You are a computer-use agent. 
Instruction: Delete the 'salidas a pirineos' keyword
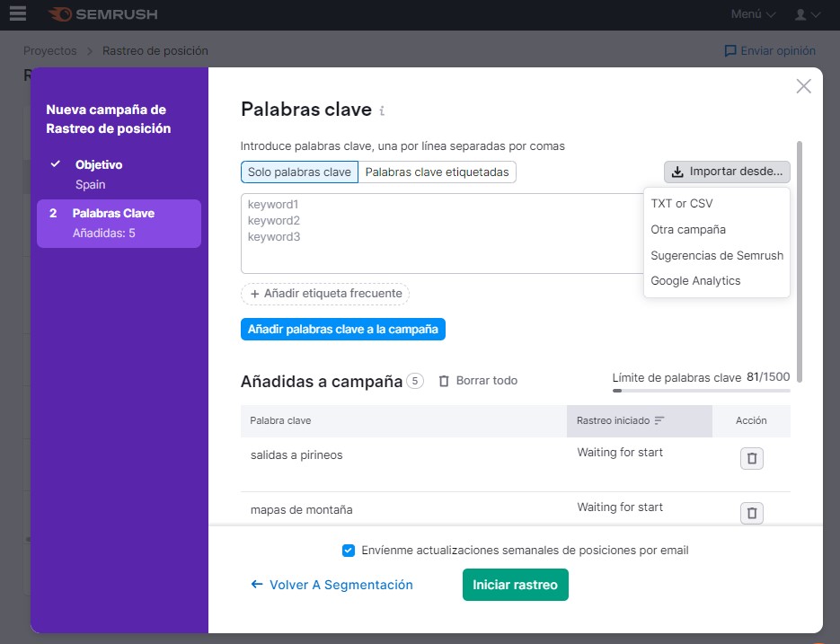(x=752, y=458)
